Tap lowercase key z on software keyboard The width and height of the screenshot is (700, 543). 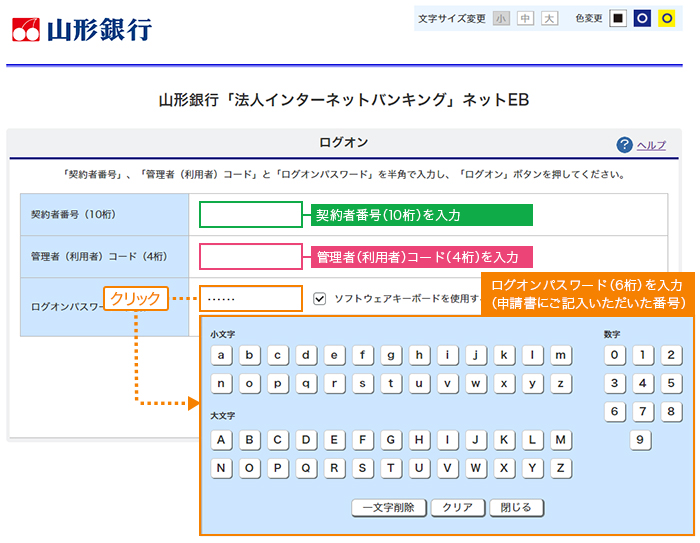561,384
